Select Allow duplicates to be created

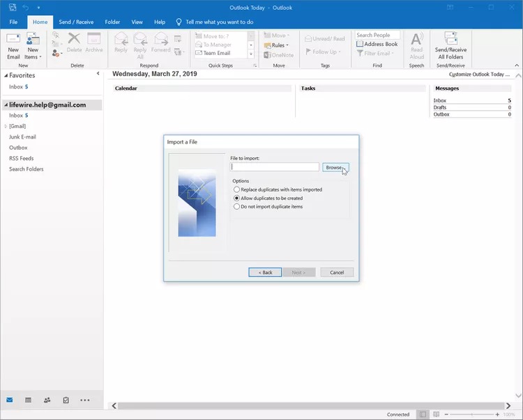[x=236, y=198]
